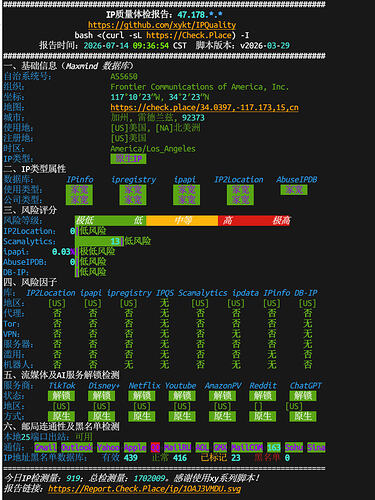
Task: Click the TikTok service header
Action: (62, 386)
